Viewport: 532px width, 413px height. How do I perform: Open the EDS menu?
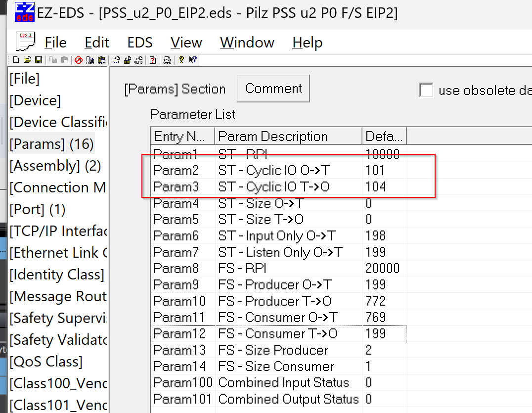[x=140, y=43]
